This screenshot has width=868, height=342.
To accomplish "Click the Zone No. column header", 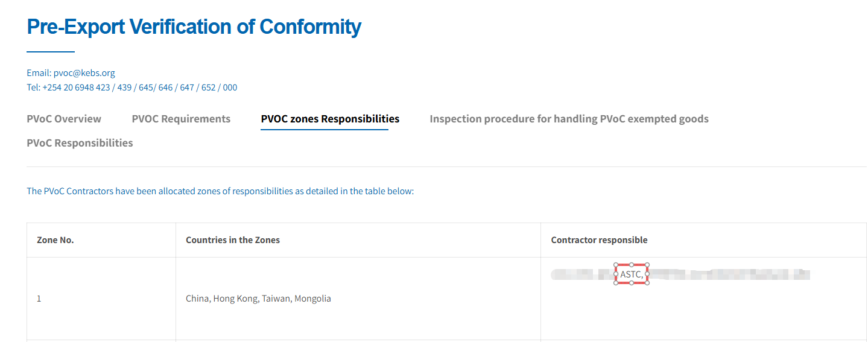I will [x=55, y=240].
